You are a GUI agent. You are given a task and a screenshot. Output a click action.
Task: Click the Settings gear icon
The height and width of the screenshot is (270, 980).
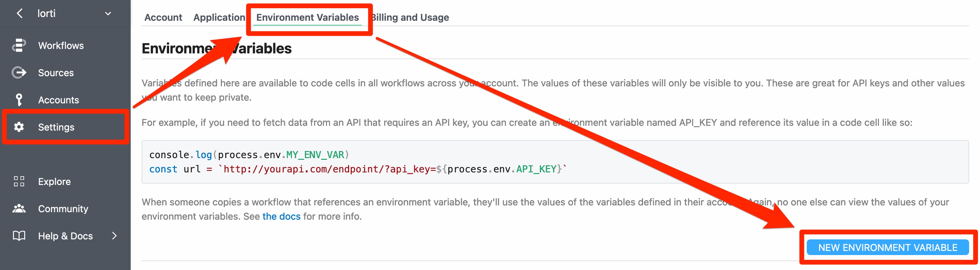point(19,127)
